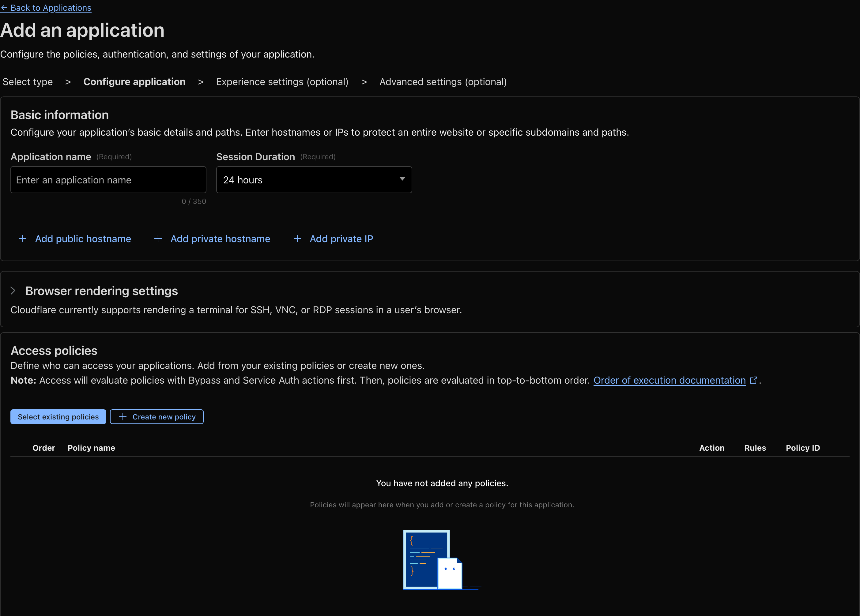This screenshot has height=616, width=860.
Task: Click the plus icon beside Add public hostname
Action: 23,239
